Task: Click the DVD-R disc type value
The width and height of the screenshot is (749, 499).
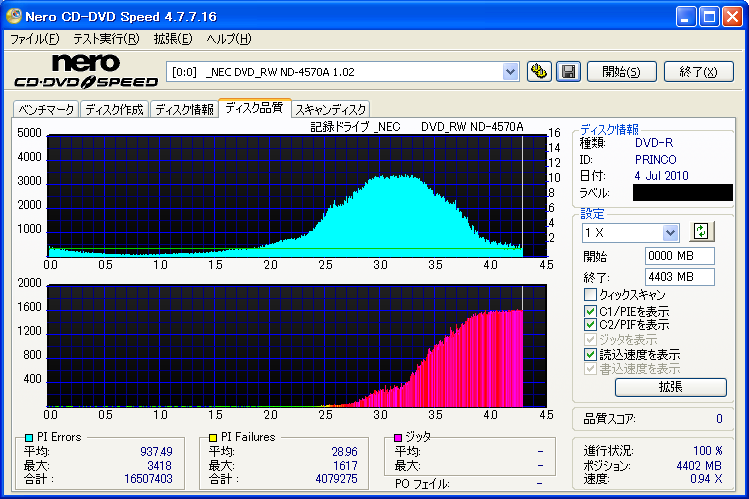Action: [x=653, y=143]
